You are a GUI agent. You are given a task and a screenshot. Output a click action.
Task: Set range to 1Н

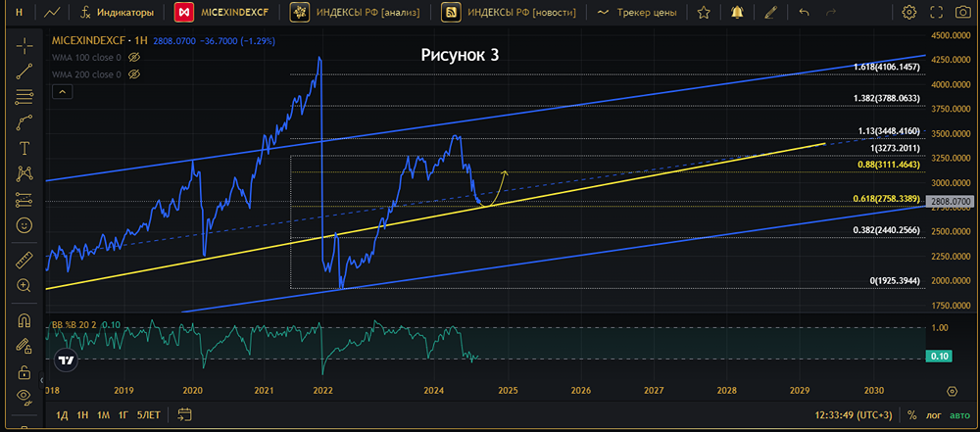click(x=82, y=414)
